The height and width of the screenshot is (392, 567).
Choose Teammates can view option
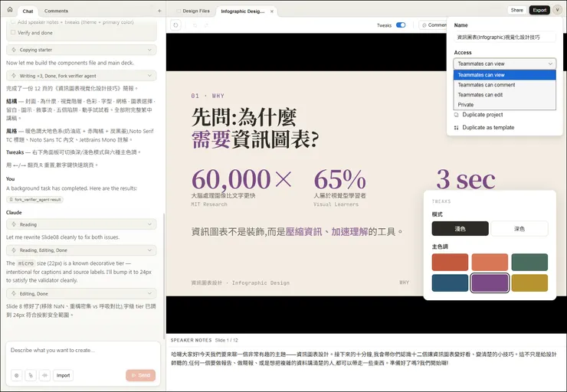504,75
